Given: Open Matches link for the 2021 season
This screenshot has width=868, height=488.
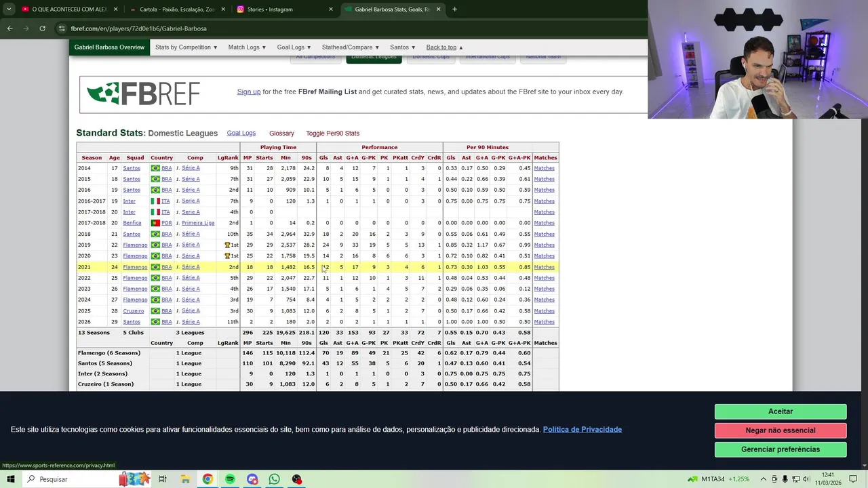Looking at the screenshot, I should (544, 267).
